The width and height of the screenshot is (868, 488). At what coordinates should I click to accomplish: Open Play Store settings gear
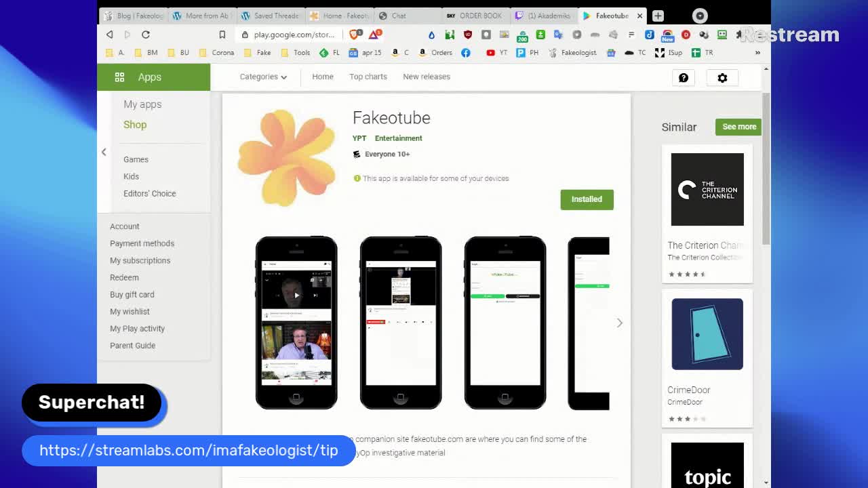coord(722,78)
